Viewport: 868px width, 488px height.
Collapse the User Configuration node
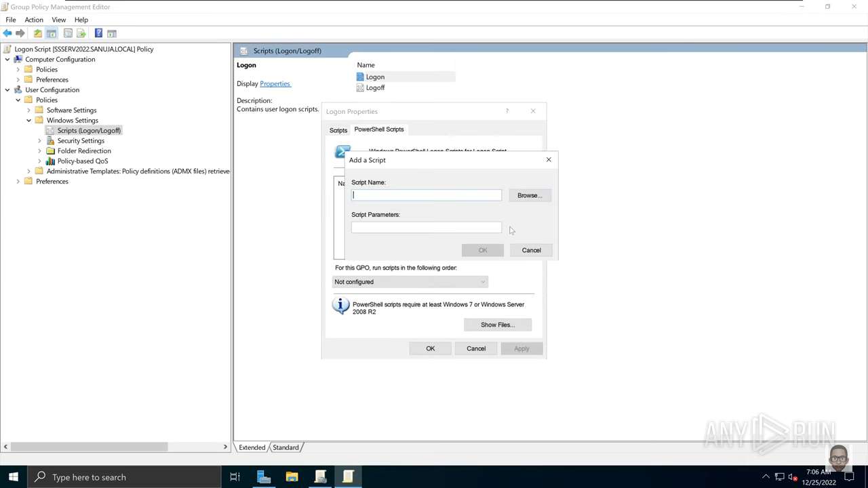(x=7, y=89)
